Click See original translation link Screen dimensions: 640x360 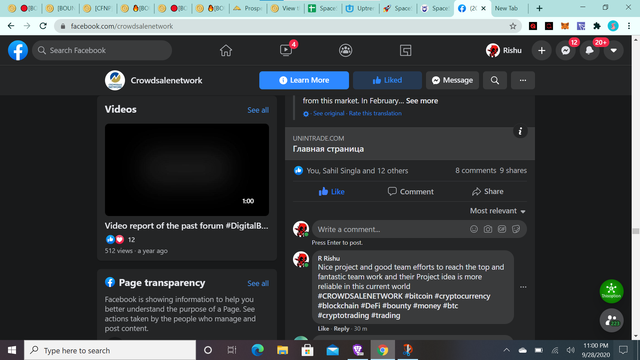pyautogui.click(x=329, y=113)
